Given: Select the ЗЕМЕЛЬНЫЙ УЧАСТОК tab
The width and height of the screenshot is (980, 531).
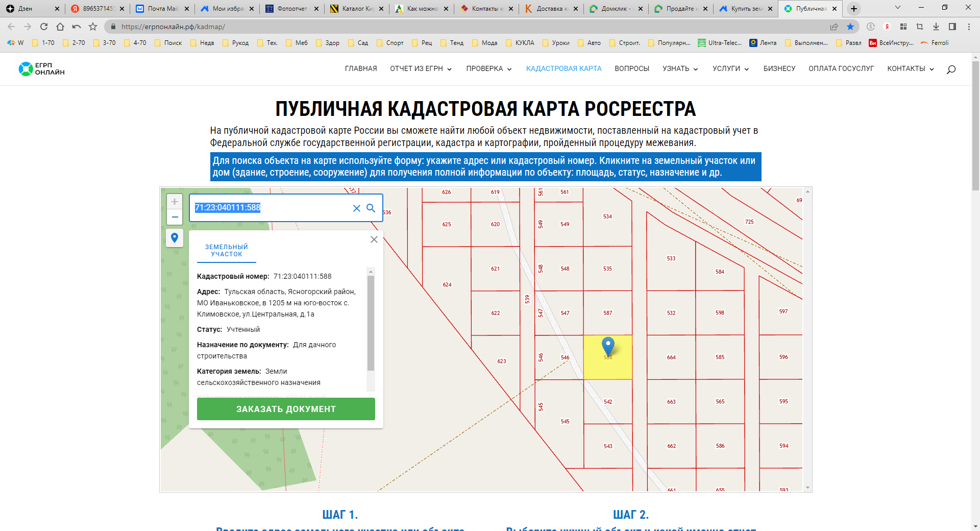Looking at the screenshot, I should [227, 251].
